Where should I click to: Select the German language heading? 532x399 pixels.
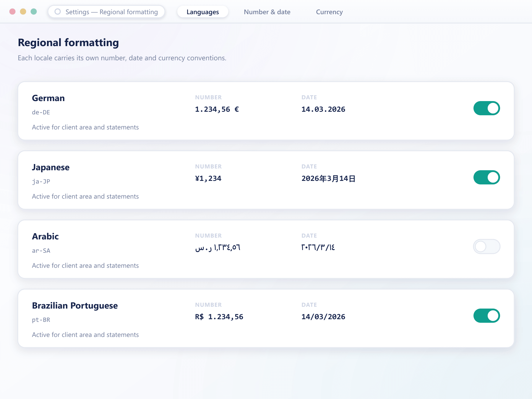pos(48,98)
